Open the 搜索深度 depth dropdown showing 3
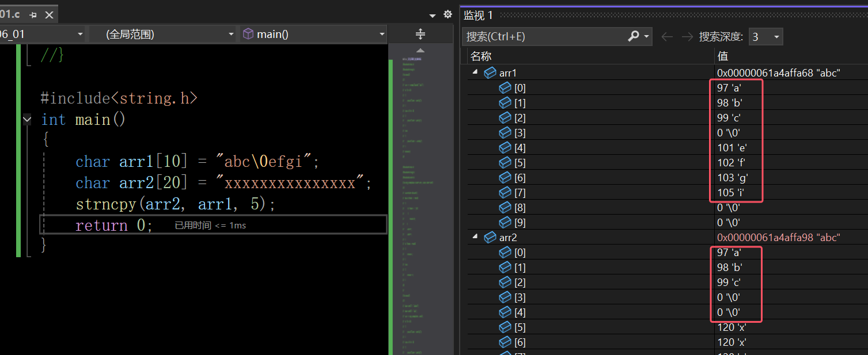868x355 pixels. pos(765,37)
